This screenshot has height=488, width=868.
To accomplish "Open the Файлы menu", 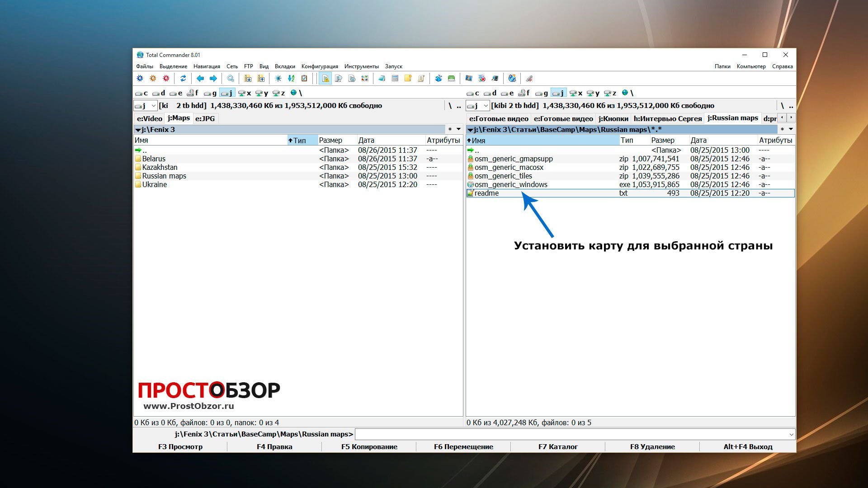I will click(x=145, y=66).
